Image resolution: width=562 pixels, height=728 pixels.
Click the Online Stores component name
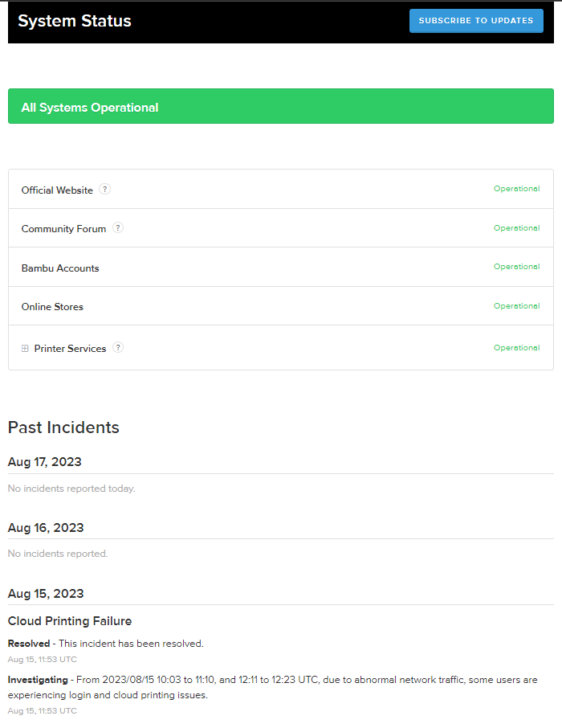click(x=52, y=307)
